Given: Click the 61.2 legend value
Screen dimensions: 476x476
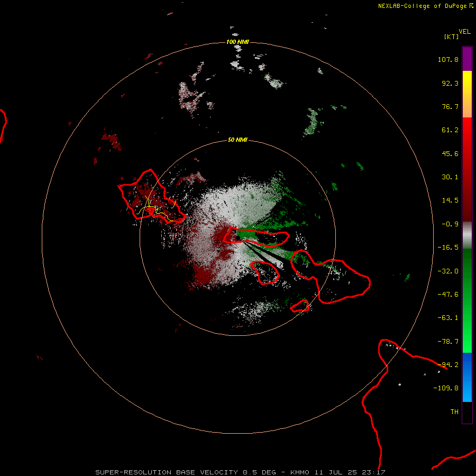Looking at the screenshot, I should (450, 130).
